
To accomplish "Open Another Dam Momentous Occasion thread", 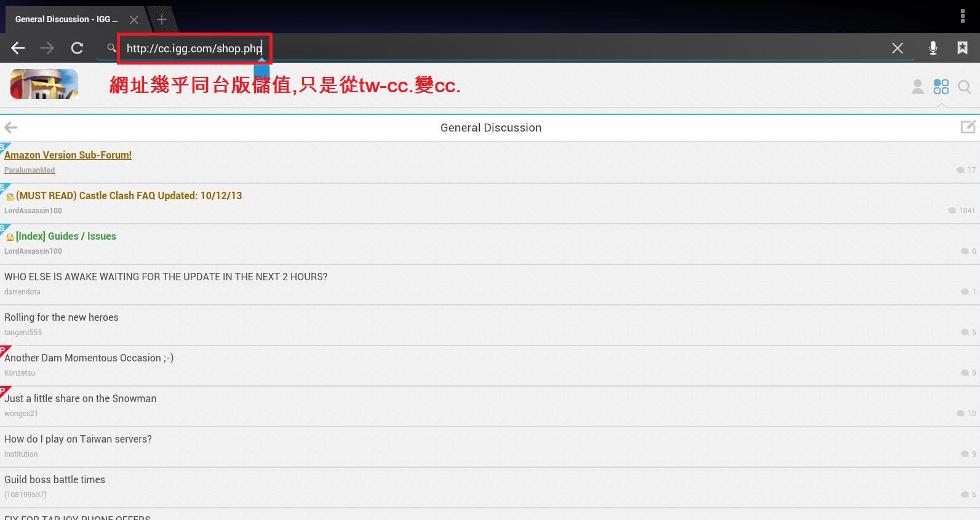I will [89, 358].
